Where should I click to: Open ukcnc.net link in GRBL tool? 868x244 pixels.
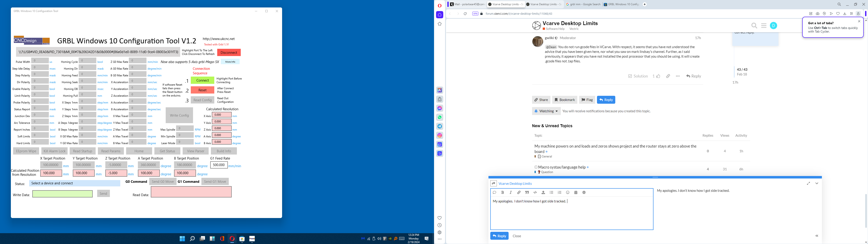coord(218,39)
